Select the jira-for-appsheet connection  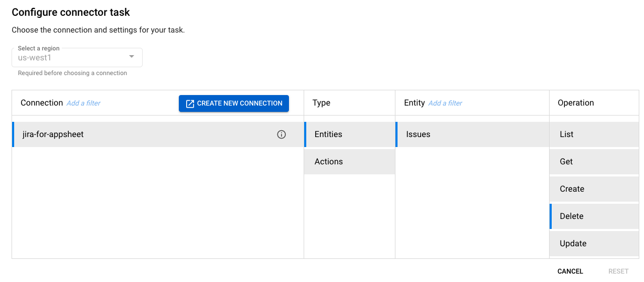tap(53, 134)
